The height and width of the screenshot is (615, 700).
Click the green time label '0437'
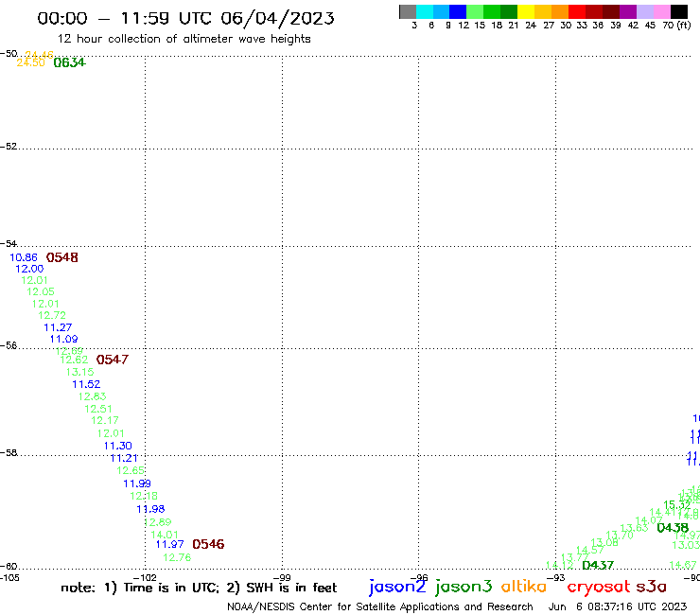click(x=598, y=565)
